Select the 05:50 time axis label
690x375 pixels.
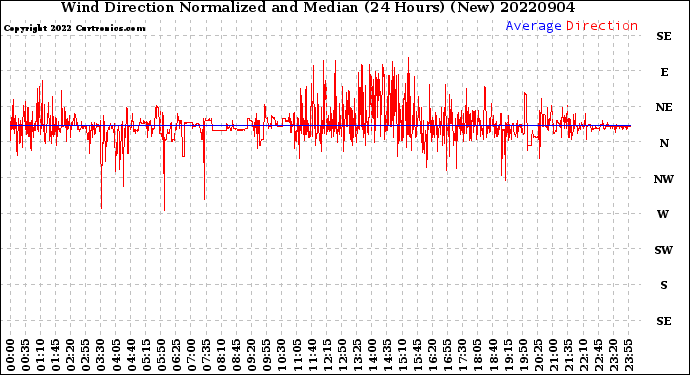[161, 355]
